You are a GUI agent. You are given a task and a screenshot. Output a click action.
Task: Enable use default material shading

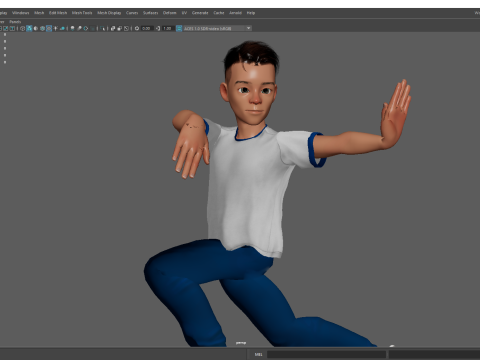coord(36,29)
